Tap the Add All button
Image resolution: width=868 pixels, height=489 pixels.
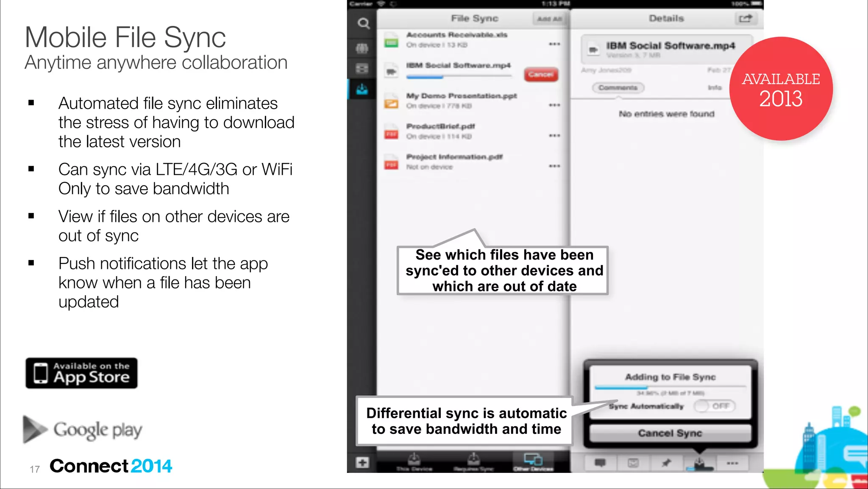click(x=549, y=19)
